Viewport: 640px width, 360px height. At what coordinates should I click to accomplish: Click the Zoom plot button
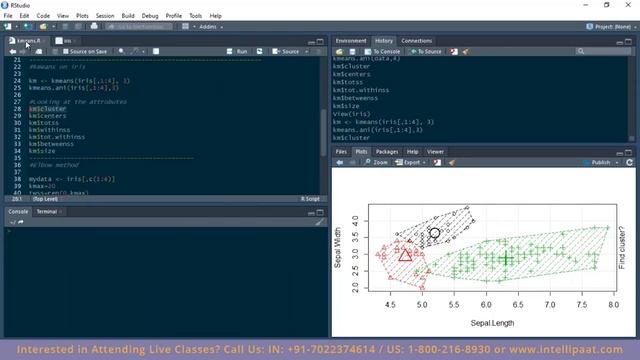point(376,162)
